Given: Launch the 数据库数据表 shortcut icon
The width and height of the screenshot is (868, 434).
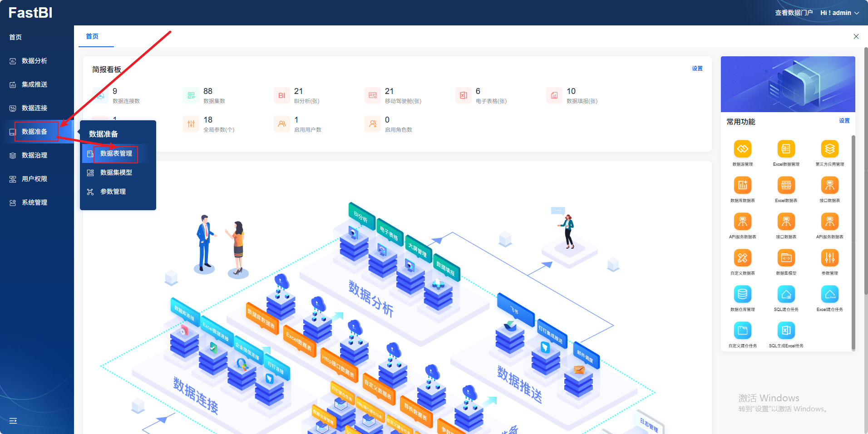Looking at the screenshot, I should [742, 186].
